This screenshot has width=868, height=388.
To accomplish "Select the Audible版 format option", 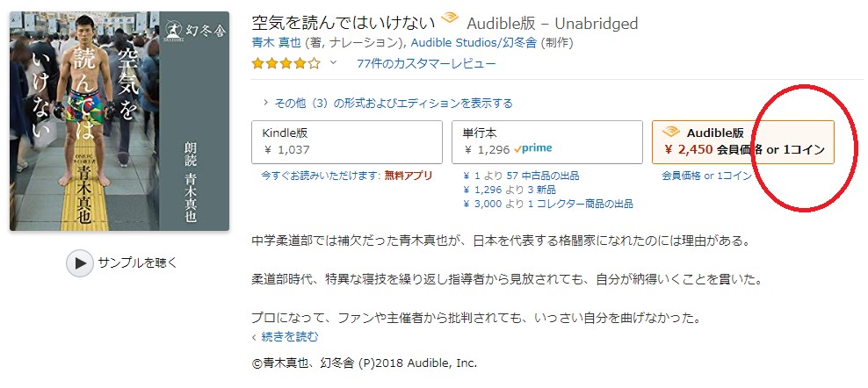I will (743, 142).
